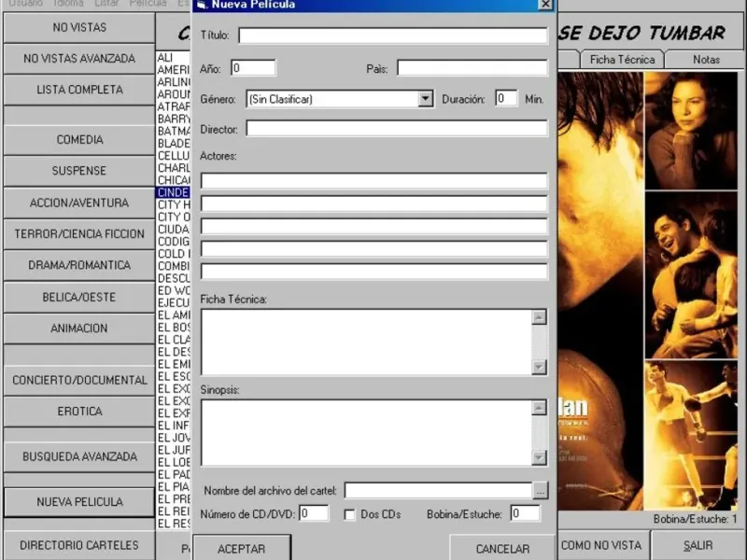The image size is (747, 560).
Task: Click the Bobina/Estuche input field
Action: tap(526, 513)
